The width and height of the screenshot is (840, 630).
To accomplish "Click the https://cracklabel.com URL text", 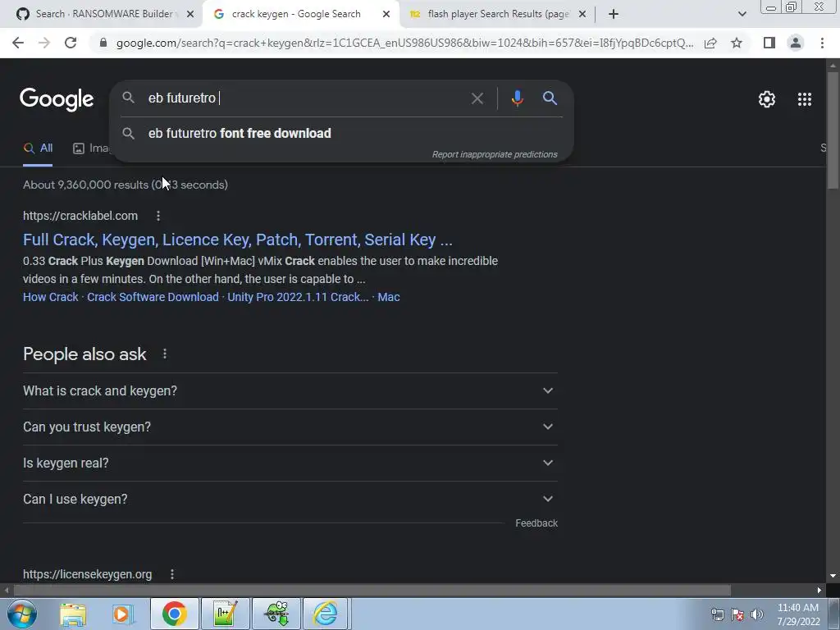I will [80, 216].
